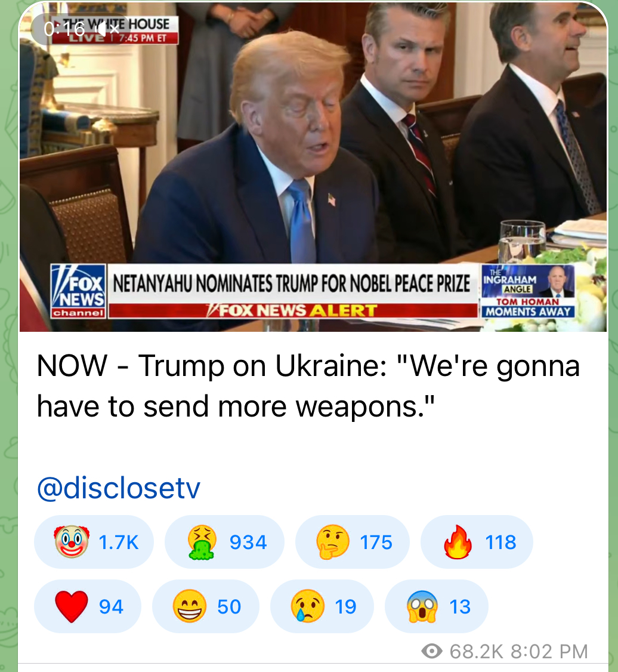Click the post caption text about Ukraine
The width and height of the screenshot is (618, 672).
308,386
